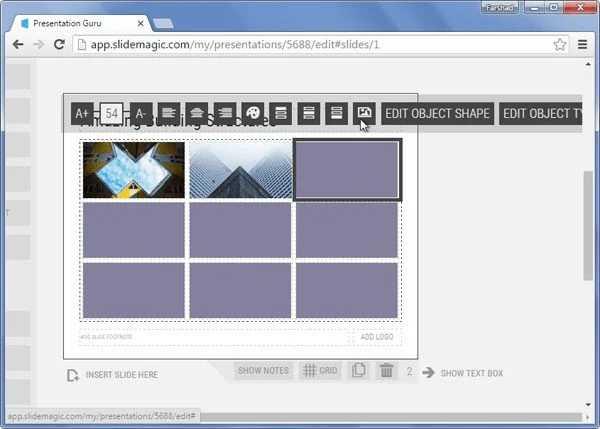Reload the page
The height and width of the screenshot is (429, 600).
(x=59, y=44)
